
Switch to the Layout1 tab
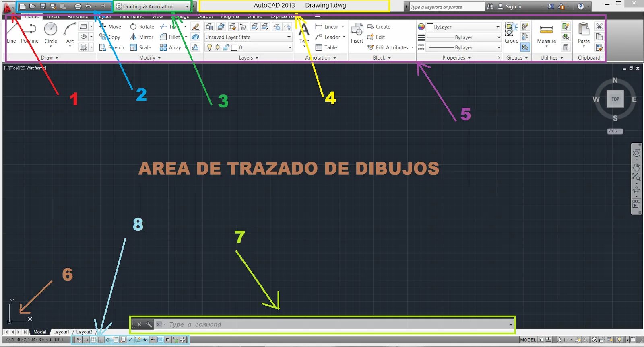[x=61, y=332]
